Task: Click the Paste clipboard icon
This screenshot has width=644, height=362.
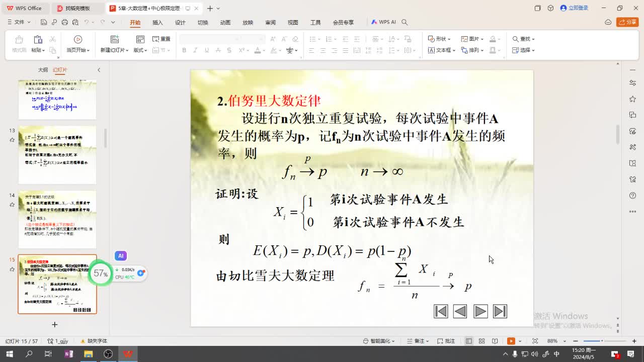Action: tap(38, 39)
